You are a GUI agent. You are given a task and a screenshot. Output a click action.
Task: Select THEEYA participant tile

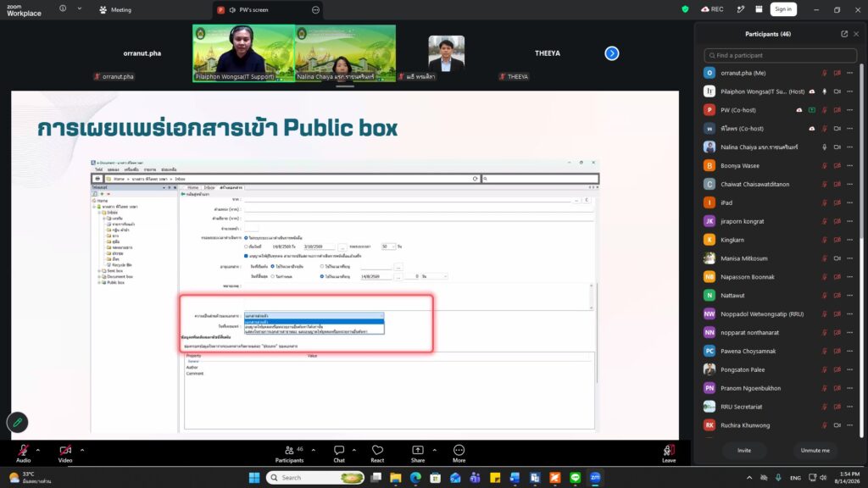pos(548,53)
